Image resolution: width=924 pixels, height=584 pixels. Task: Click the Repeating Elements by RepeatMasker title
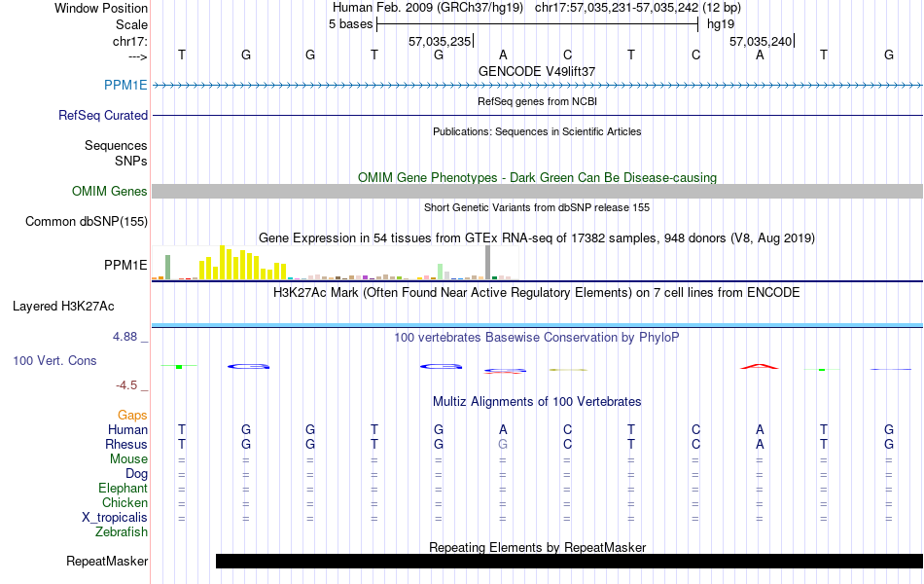(537, 547)
